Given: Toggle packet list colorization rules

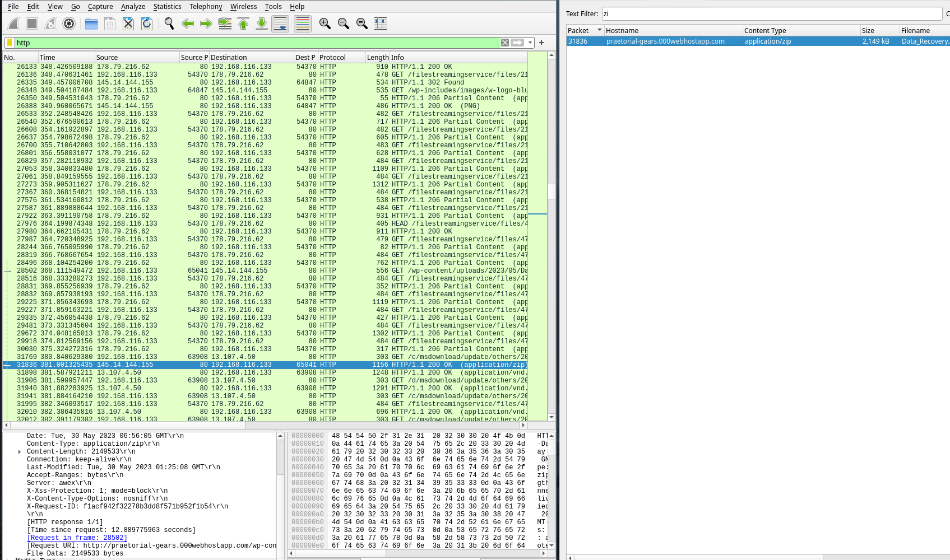Looking at the screenshot, I should click(x=303, y=24).
